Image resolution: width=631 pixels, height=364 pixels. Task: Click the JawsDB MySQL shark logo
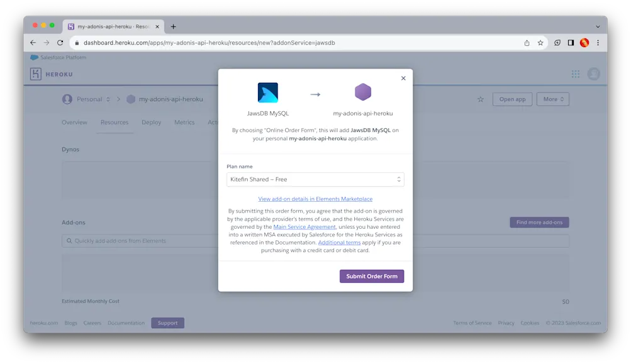(267, 92)
